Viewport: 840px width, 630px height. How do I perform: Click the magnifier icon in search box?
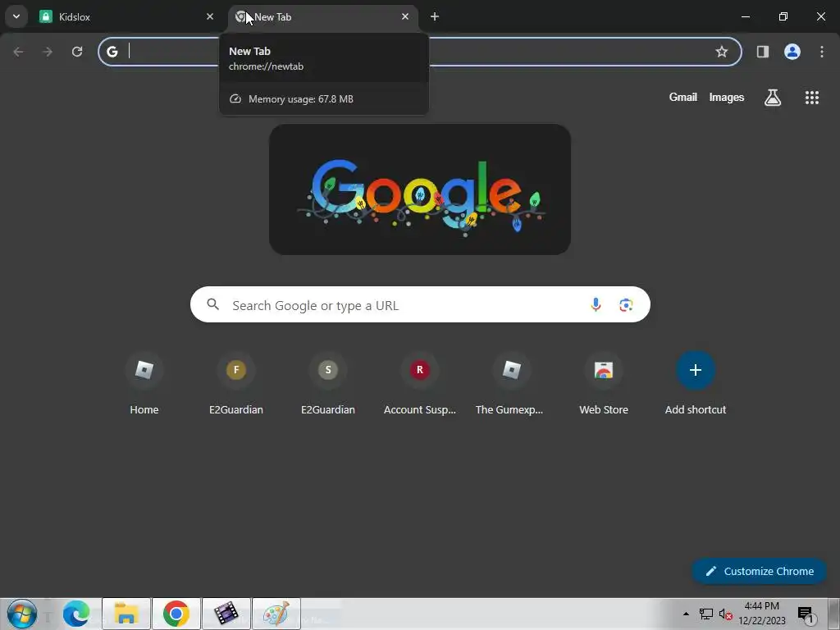point(213,305)
